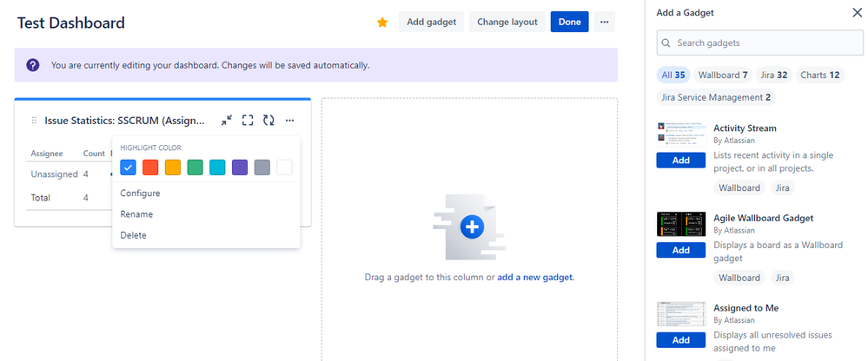Select the blue highlight color
The image size is (868, 361).
(x=128, y=167)
